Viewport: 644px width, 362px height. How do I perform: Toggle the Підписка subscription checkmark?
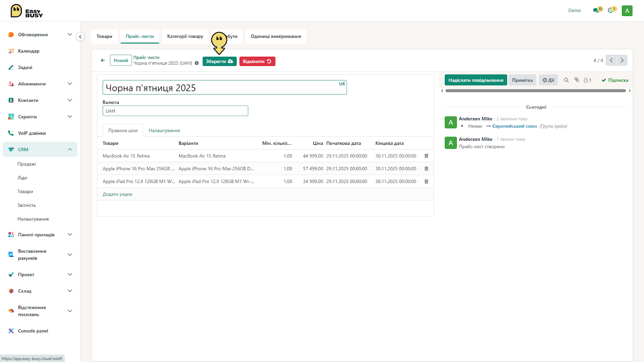click(615, 80)
